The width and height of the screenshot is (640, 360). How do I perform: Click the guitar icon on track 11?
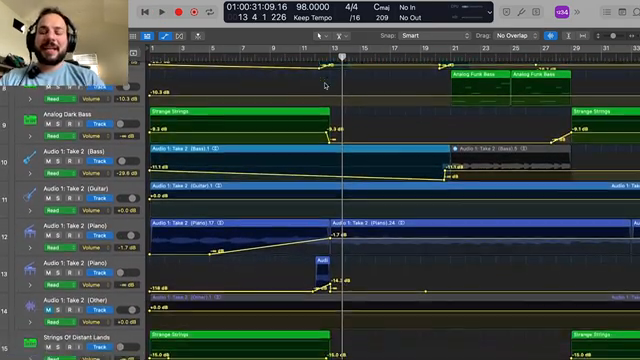(x=30, y=194)
